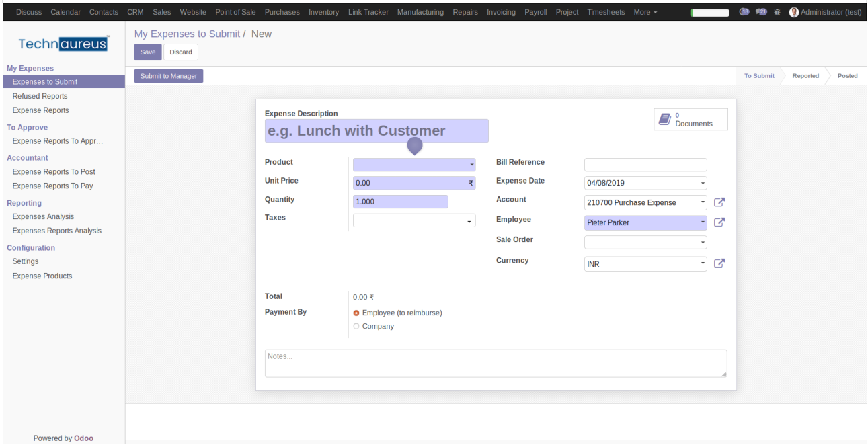Click the Bill Reference input field
The height and width of the screenshot is (447, 868).
645,165
